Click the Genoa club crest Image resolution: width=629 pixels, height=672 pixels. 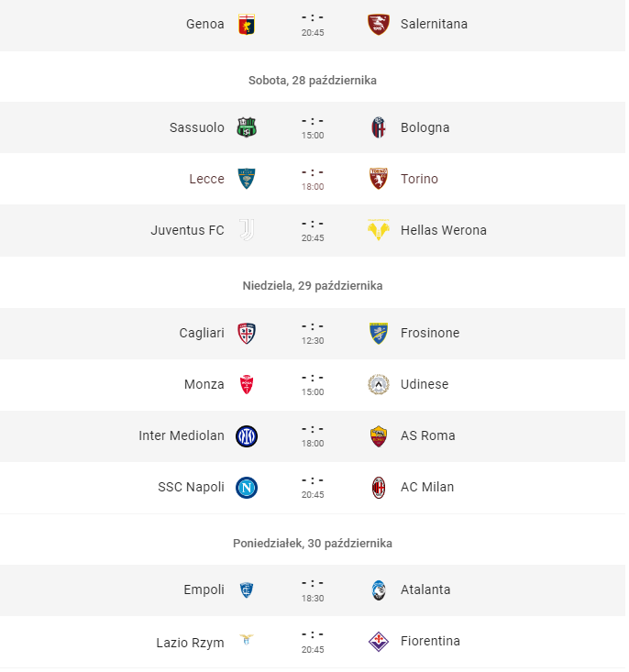tap(248, 25)
